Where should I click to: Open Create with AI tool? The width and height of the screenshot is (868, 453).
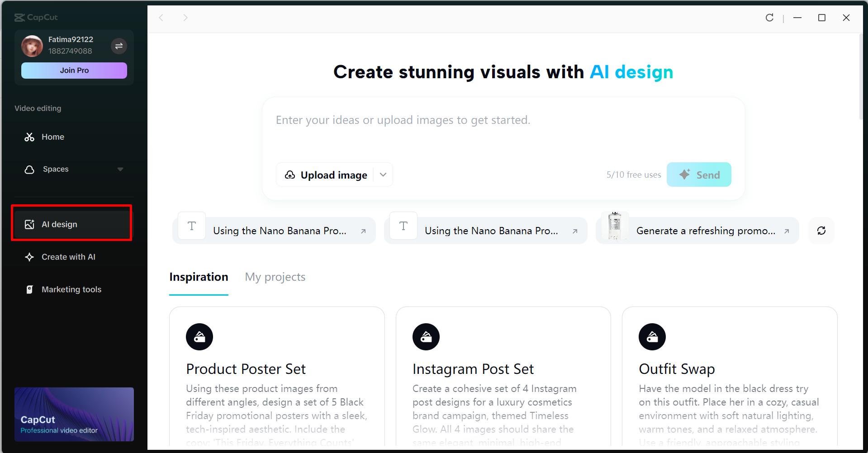click(x=68, y=256)
